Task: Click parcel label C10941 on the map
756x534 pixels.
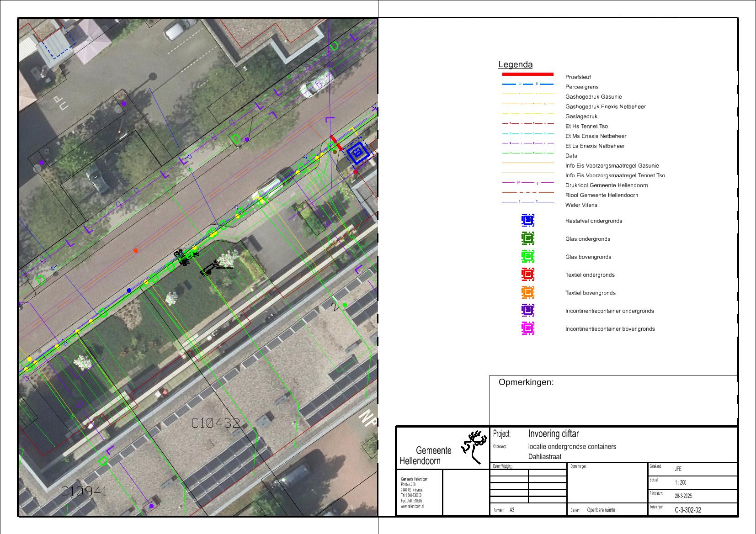Action: (85, 492)
